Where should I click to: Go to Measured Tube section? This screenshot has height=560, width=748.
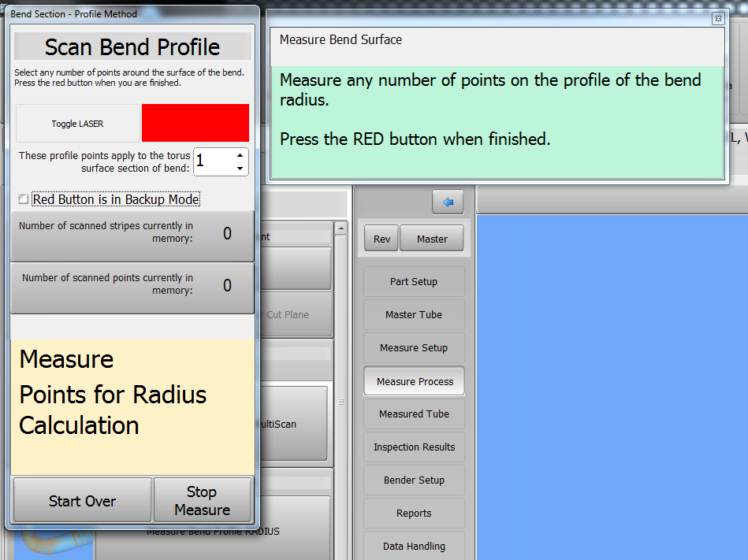[x=414, y=414]
